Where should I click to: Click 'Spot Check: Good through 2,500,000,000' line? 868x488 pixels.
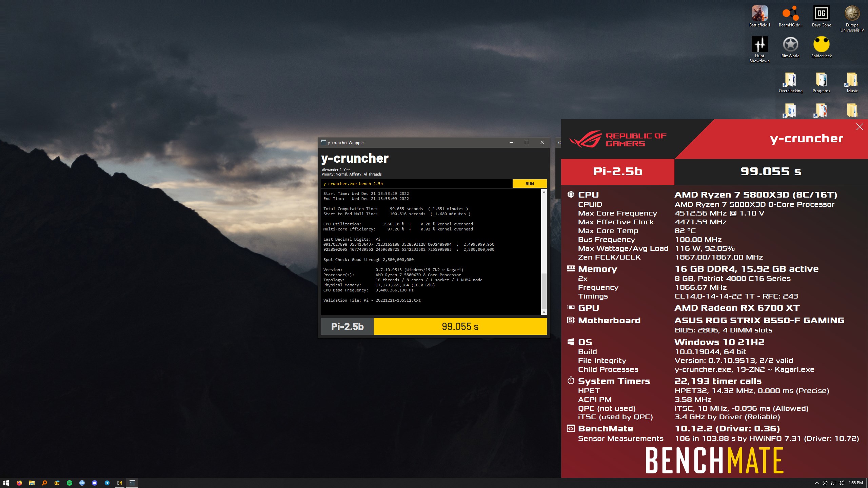click(369, 260)
